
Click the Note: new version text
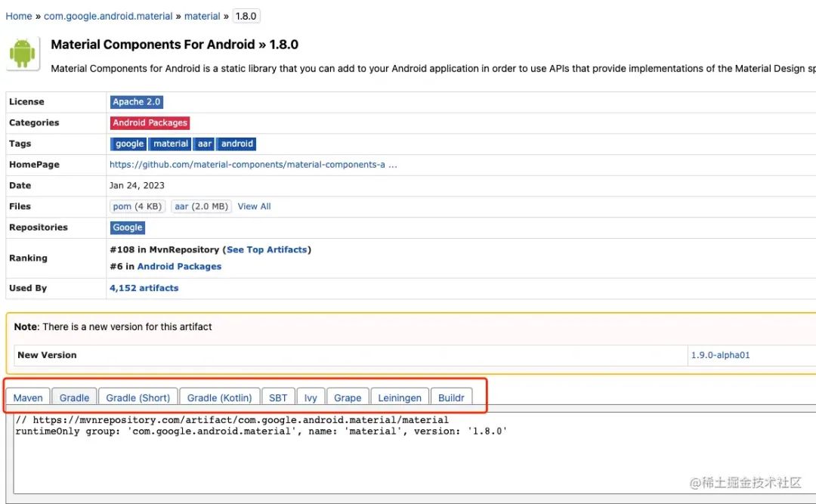click(113, 327)
